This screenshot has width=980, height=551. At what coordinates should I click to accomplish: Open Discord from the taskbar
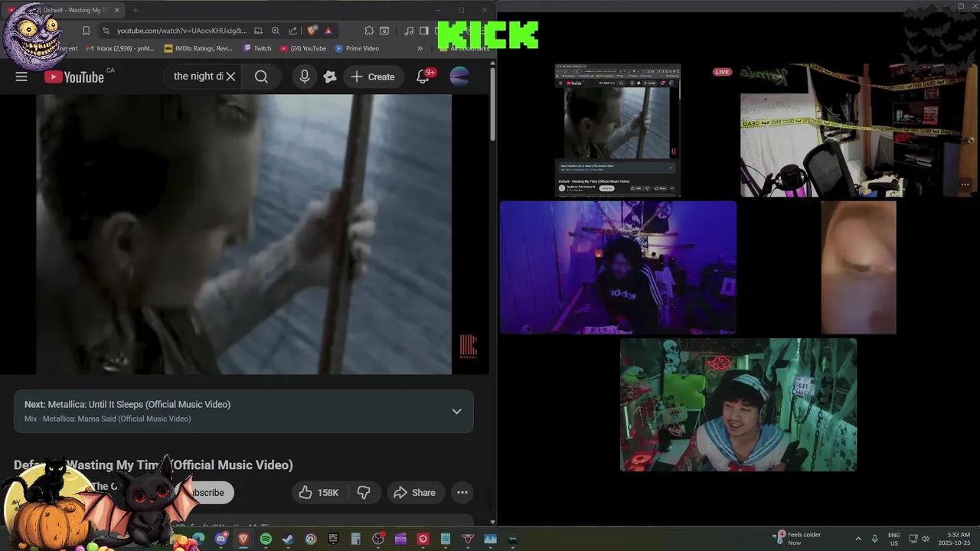coord(221,539)
